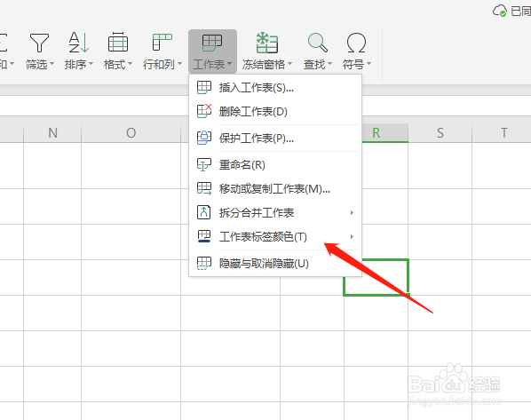Select the column R header
Image resolution: width=531 pixels, height=420 pixels.
[x=385, y=133]
